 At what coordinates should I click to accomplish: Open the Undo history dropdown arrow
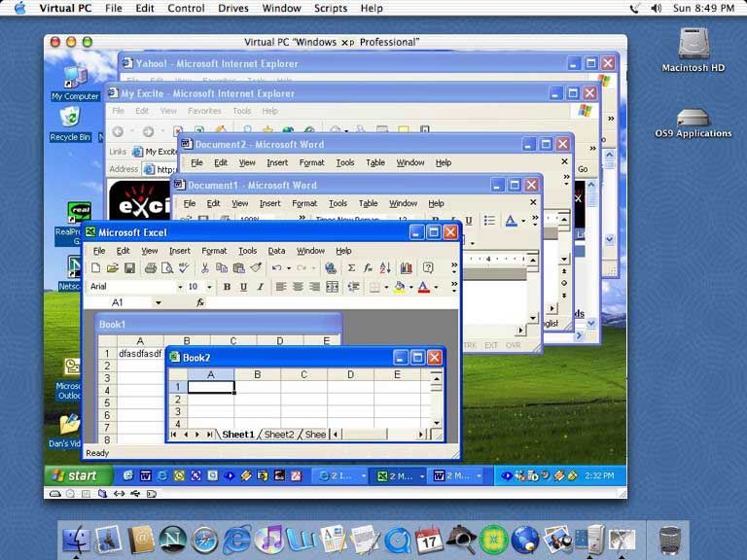coord(288,268)
